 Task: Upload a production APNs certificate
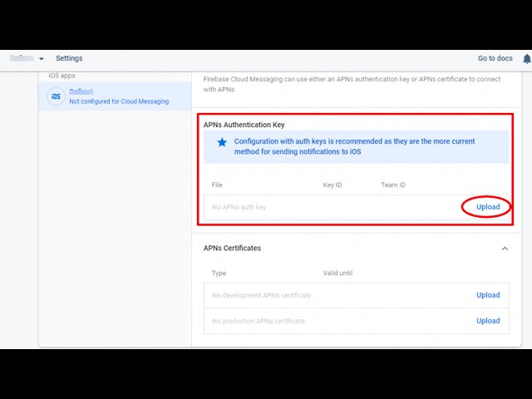click(488, 321)
